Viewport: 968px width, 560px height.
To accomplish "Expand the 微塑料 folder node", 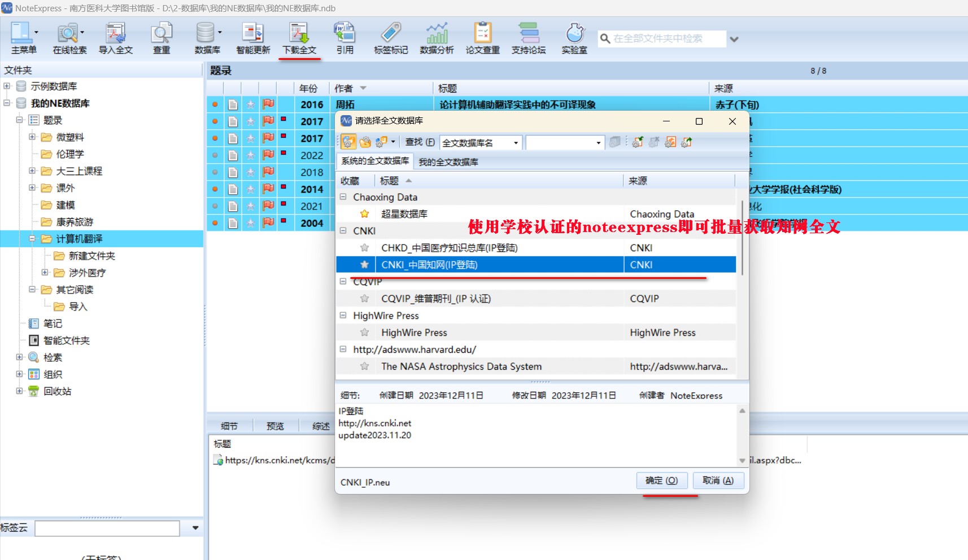I will [32, 137].
